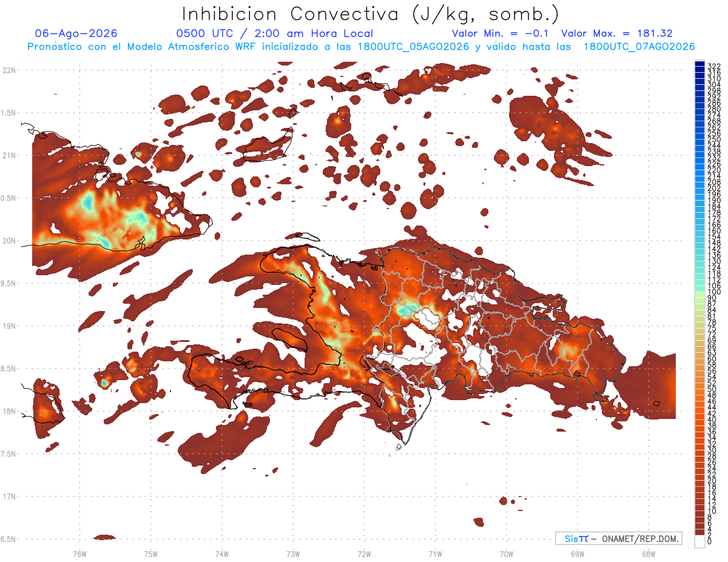The height and width of the screenshot is (562, 728).
Task: Click the 'Valor Min. = -0.1' text
Action: point(500,34)
